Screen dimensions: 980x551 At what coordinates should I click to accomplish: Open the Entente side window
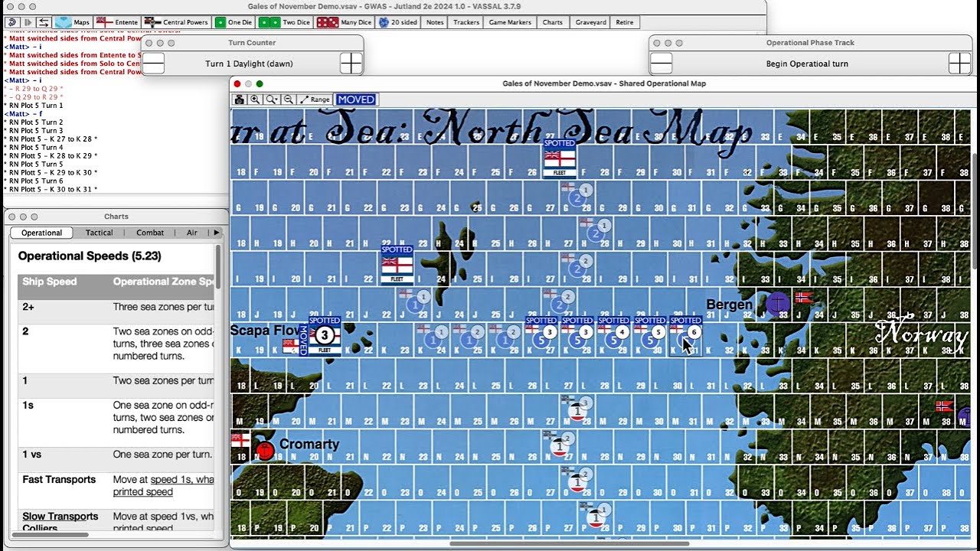click(x=117, y=22)
